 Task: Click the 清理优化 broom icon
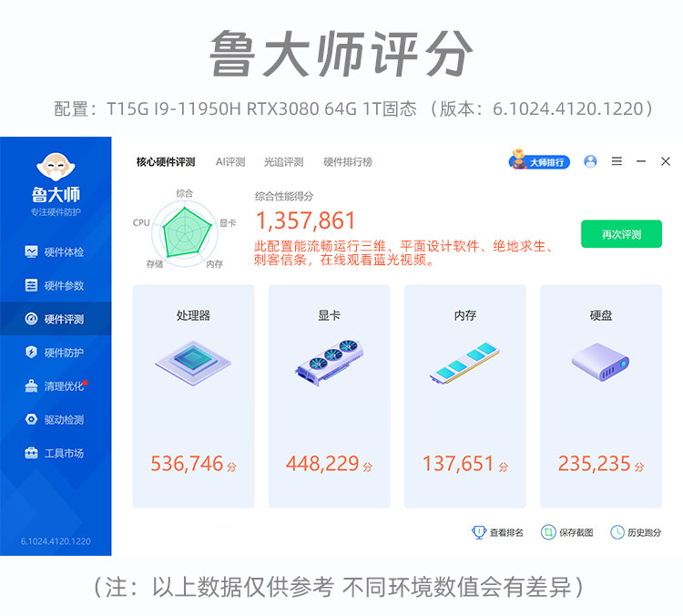click(x=31, y=385)
